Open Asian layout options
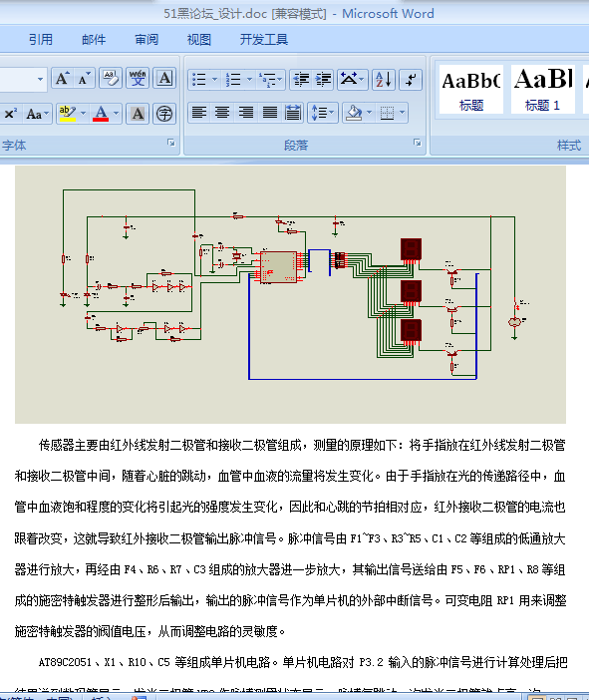The width and height of the screenshot is (589, 700). click(353, 80)
